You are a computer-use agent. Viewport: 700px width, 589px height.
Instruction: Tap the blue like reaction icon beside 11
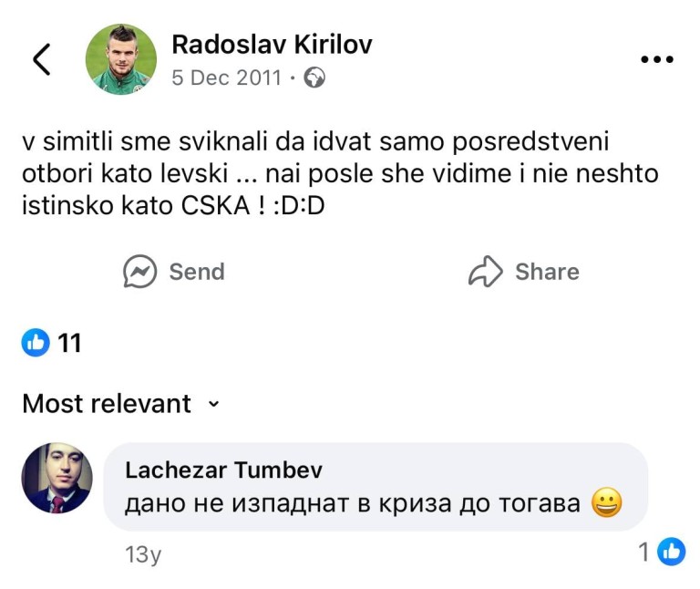coord(36,343)
